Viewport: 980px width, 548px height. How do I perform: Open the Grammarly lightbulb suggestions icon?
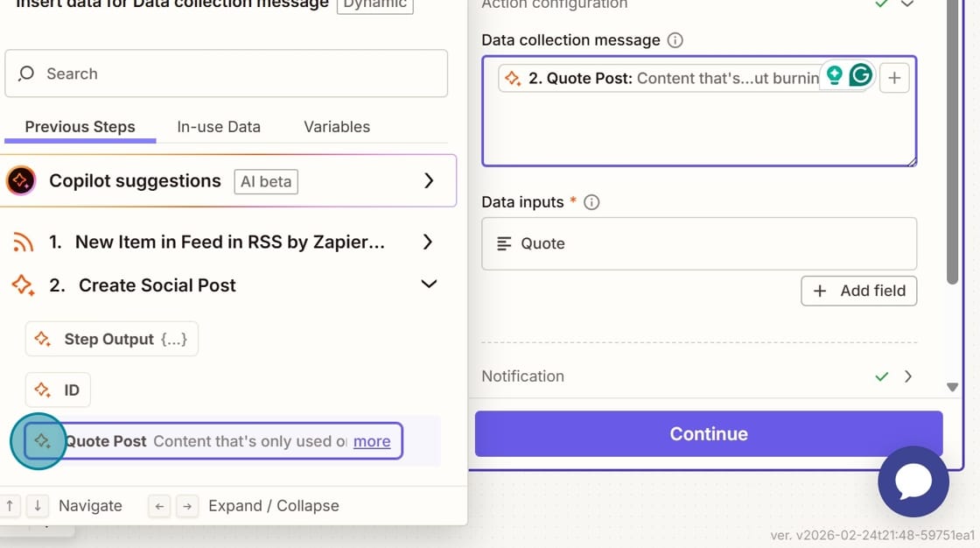(834, 75)
